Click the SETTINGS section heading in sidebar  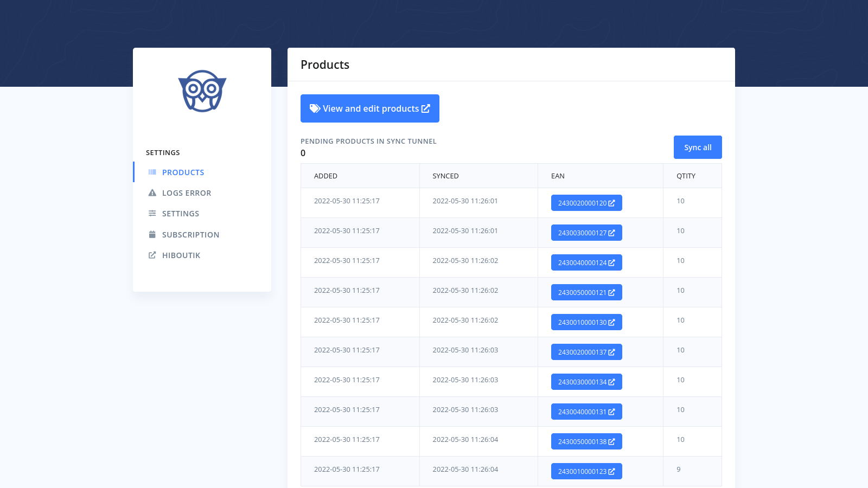163,152
